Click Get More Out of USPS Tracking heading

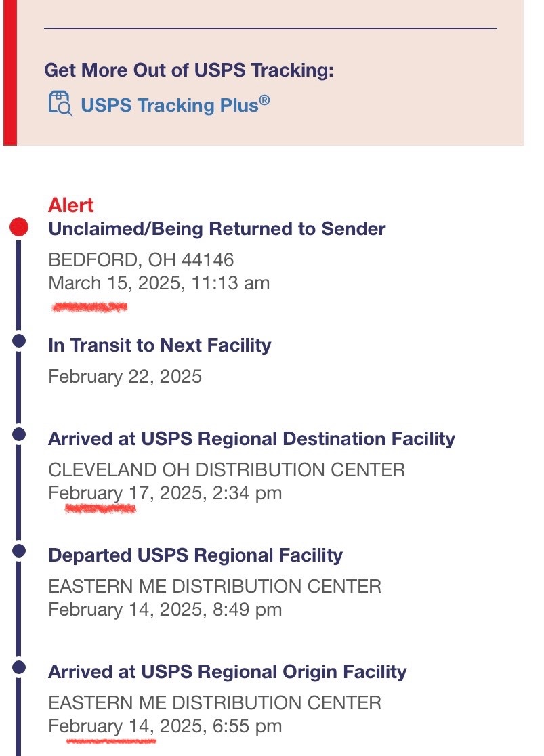pyautogui.click(x=189, y=70)
